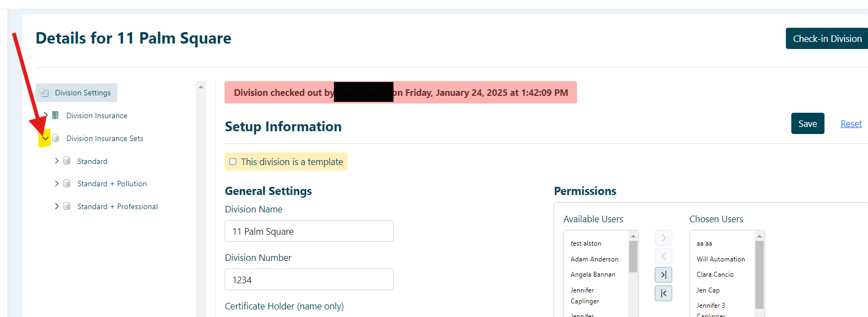The height and width of the screenshot is (317, 868).
Task: Click the Division Settings page icon
Action: (45, 93)
